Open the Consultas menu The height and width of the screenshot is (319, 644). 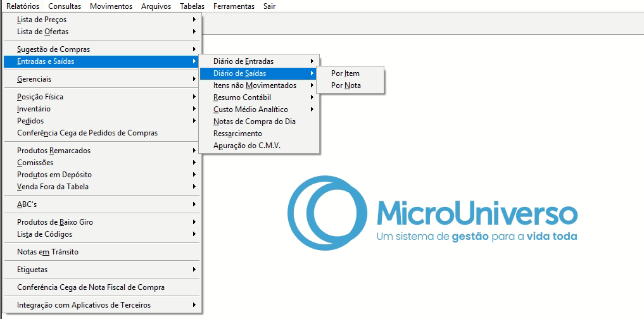pyautogui.click(x=65, y=6)
